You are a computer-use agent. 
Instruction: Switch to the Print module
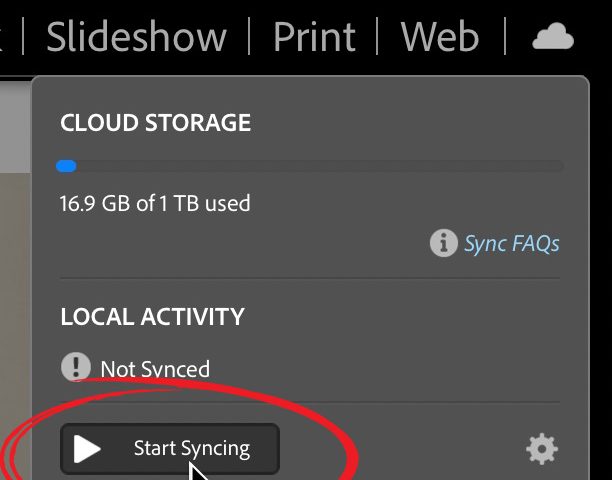312,37
